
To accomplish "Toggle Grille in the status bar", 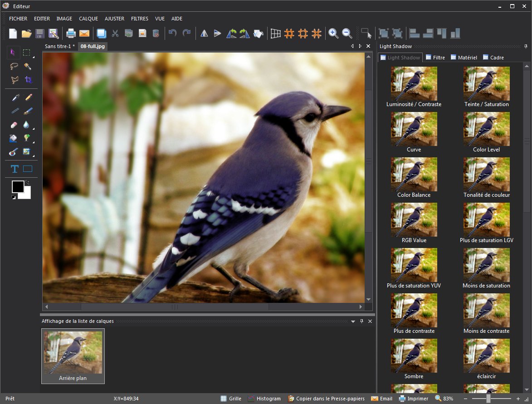I will click(x=231, y=399).
